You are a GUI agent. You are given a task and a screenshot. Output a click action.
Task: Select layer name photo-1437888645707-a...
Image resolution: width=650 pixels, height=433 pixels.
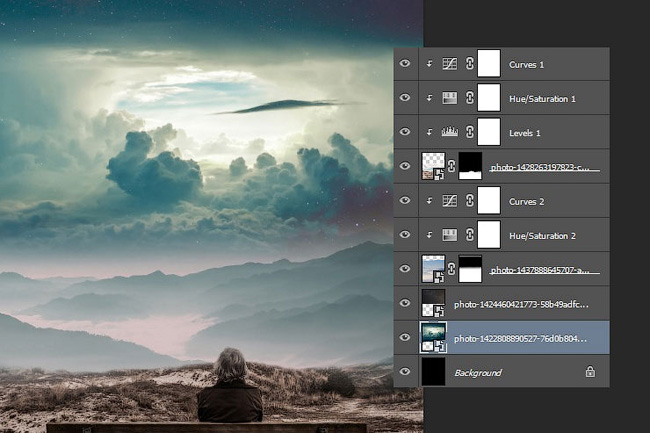[x=540, y=270]
